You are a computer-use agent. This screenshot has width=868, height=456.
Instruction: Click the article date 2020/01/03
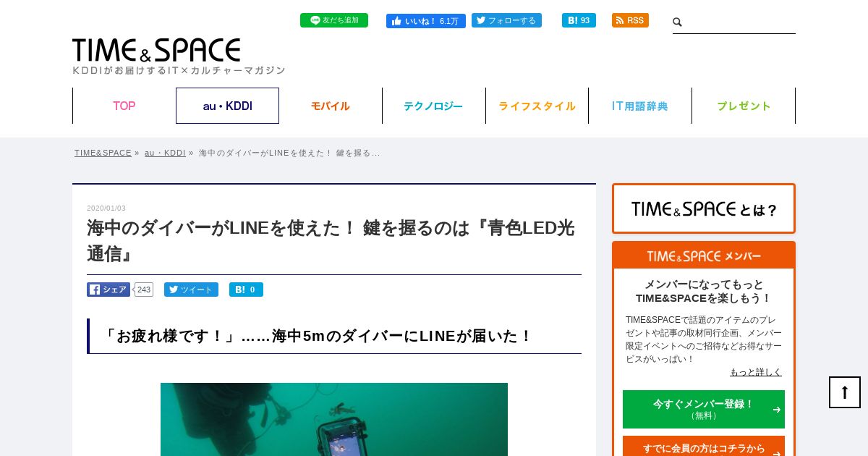pyautogui.click(x=106, y=208)
